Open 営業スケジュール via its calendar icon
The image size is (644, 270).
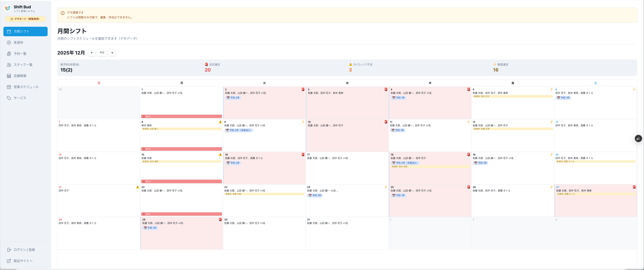click(x=9, y=87)
